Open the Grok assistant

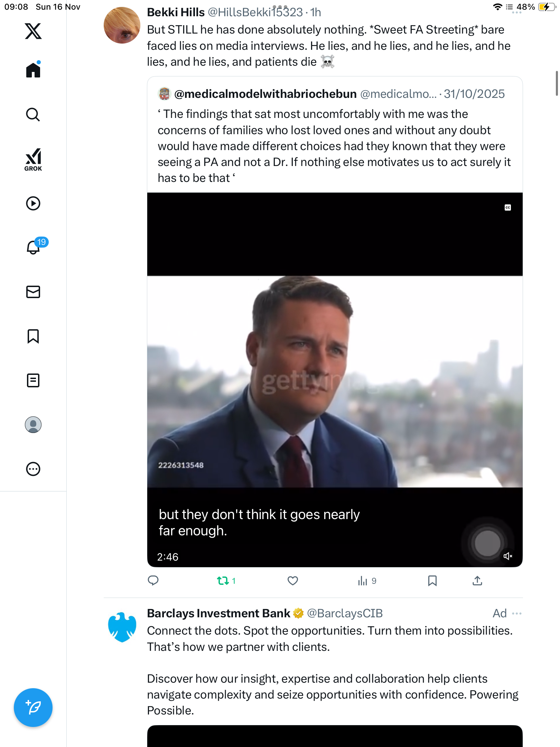(33, 159)
